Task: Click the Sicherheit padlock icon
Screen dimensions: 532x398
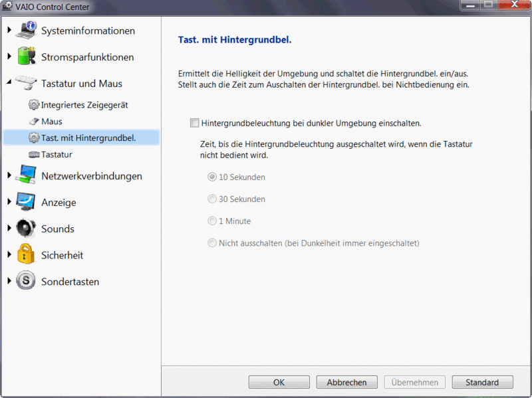Action: 26,254
